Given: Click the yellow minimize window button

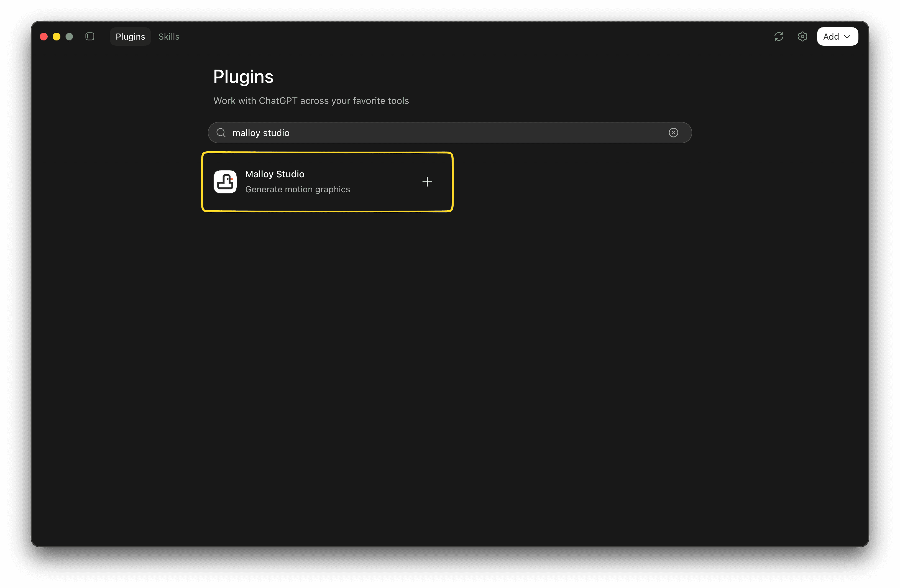Looking at the screenshot, I should 56,37.
